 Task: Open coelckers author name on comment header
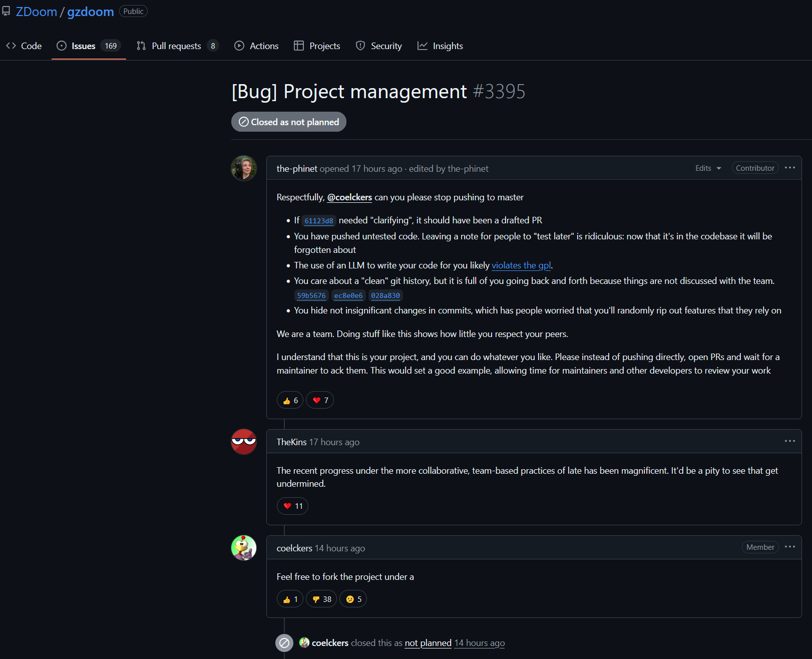pyautogui.click(x=294, y=548)
